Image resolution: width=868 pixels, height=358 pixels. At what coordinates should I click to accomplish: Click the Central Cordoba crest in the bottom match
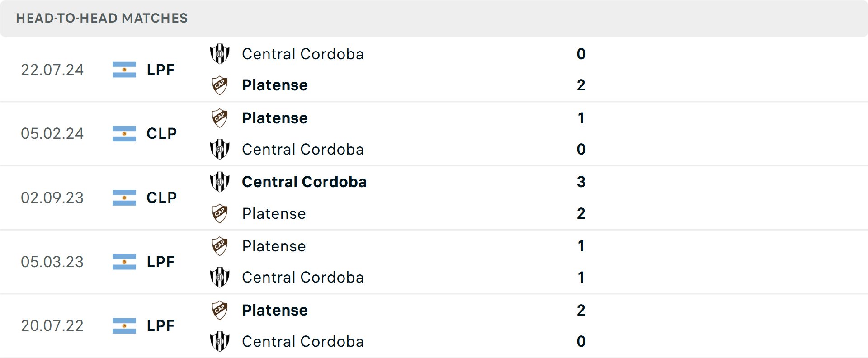click(220, 342)
